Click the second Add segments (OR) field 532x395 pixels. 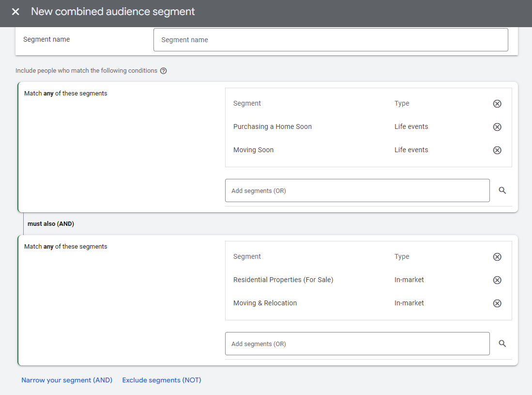pyautogui.click(x=357, y=344)
